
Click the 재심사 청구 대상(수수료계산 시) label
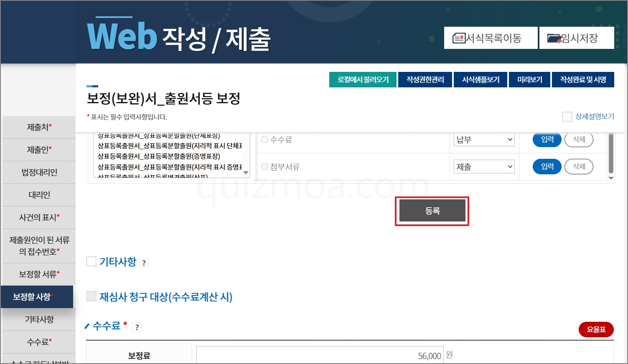166,297
